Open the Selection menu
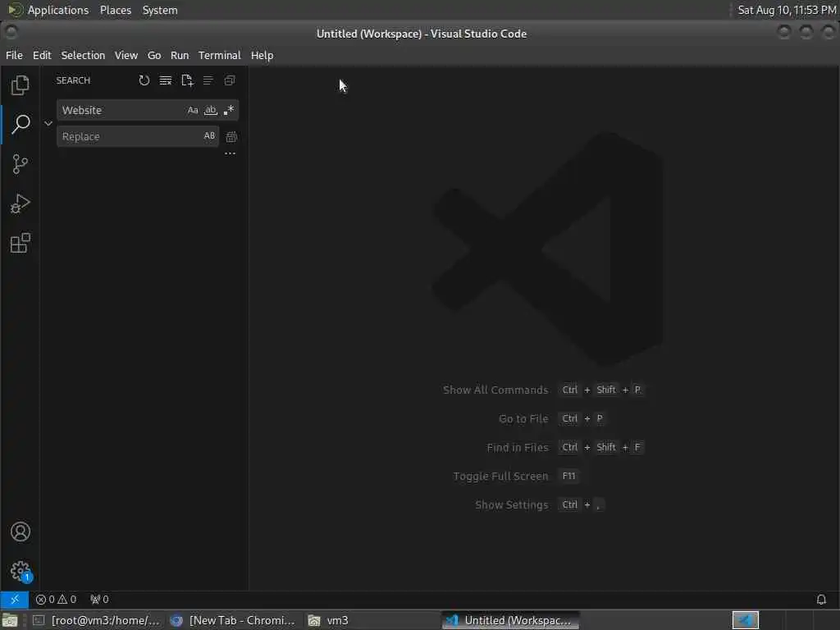The width and height of the screenshot is (840, 630). (x=83, y=55)
